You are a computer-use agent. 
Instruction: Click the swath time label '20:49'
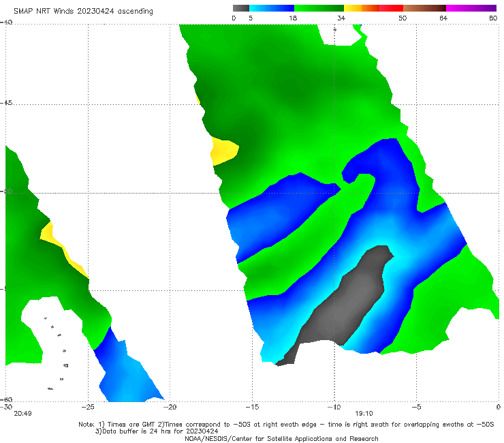tap(22, 414)
